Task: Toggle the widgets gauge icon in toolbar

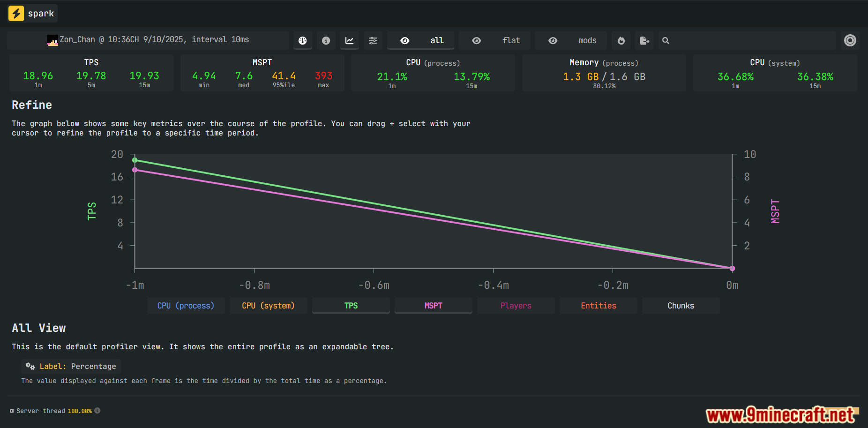Action: coord(303,41)
